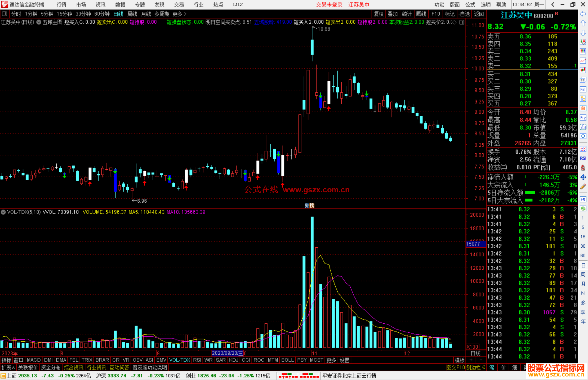Viewport: 588px width, 380px height.
Task: Open the f(x) formula icon in sidebar
Action: 583,127
